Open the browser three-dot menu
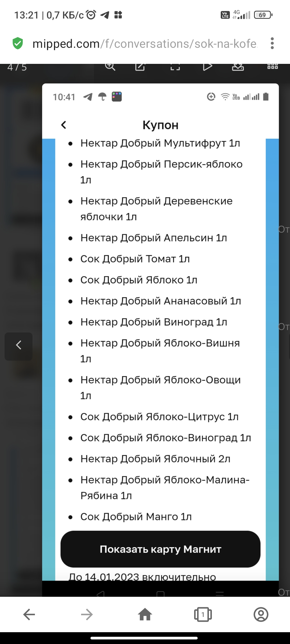 coord(272,43)
